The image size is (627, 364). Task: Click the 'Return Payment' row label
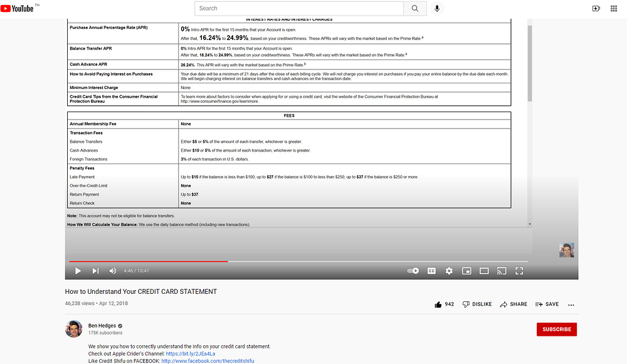point(84,195)
